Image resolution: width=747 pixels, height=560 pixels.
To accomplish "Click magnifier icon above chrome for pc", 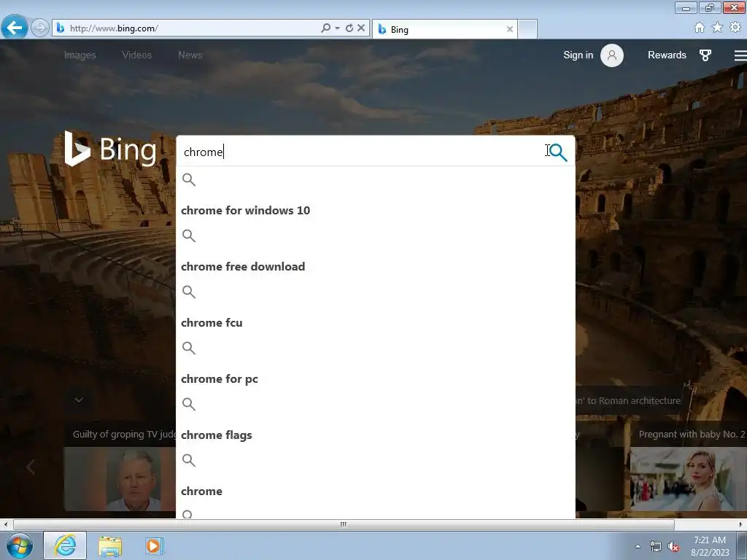I will (189, 348).
